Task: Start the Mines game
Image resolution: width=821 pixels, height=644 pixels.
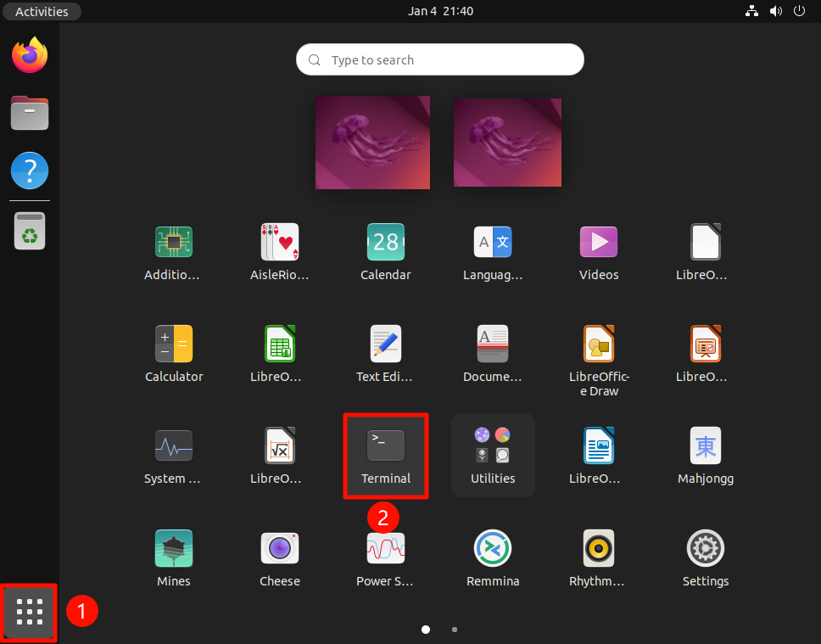Action: click(173, 547)
